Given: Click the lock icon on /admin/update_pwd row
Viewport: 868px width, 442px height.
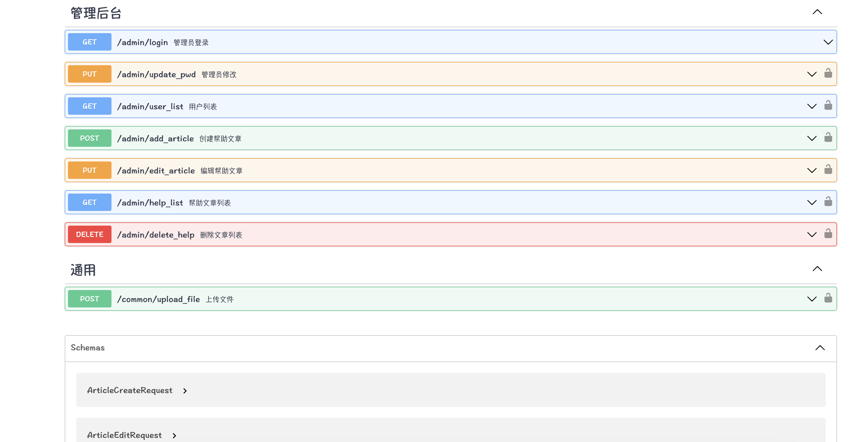Looking at the screenshot, I should pyautogui.click(x=828, y=73).
